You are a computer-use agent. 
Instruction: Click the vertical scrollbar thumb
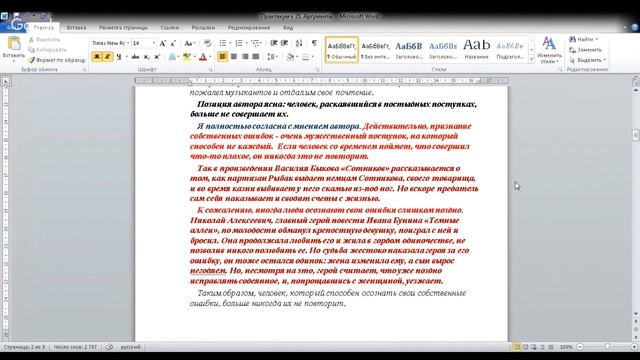click(x=636, y=135)
